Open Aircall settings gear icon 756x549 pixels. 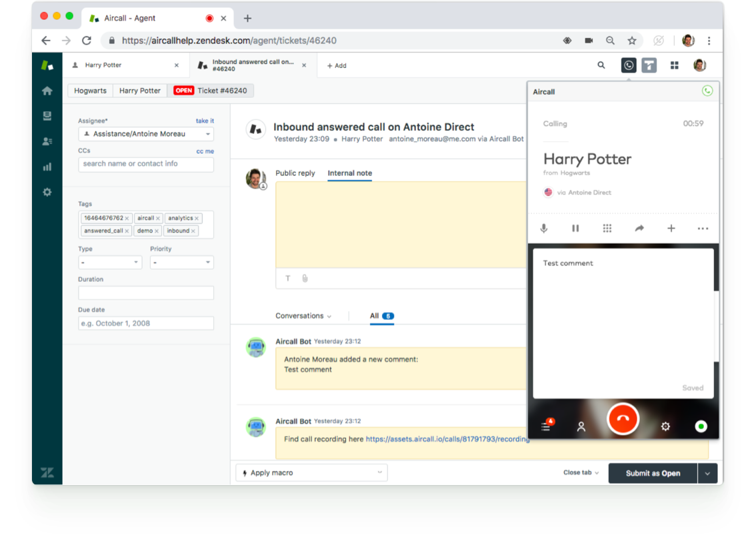click(665, 426)
